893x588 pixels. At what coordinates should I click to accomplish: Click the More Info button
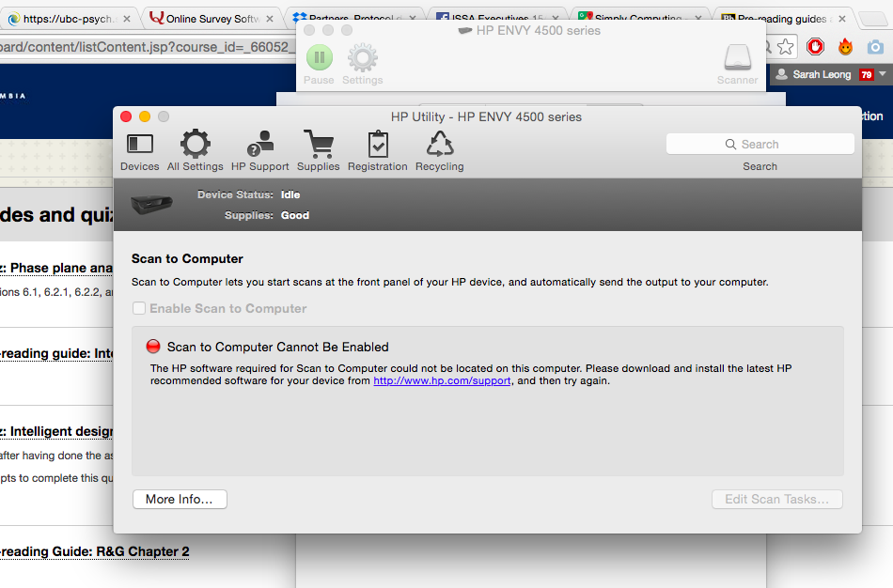180,499
